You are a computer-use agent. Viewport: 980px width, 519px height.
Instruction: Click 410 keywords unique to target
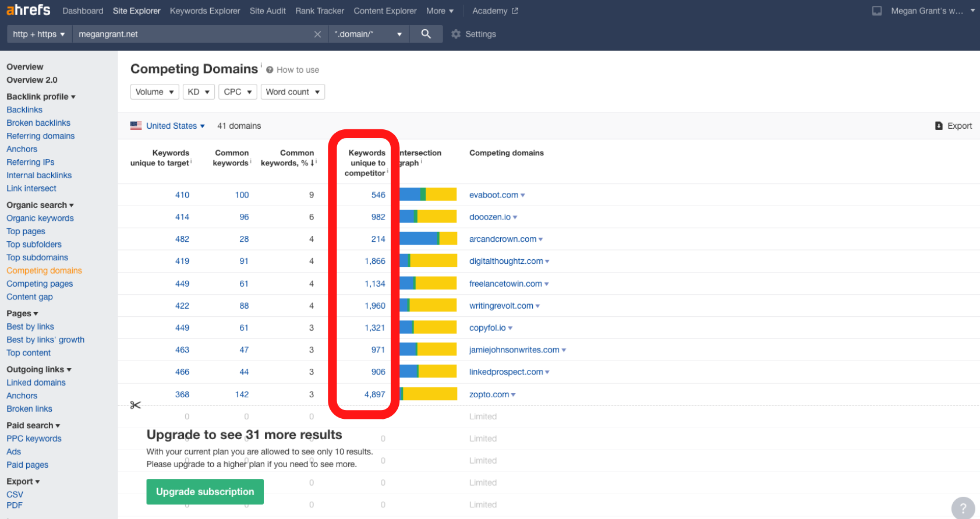(x=182, y=195)
